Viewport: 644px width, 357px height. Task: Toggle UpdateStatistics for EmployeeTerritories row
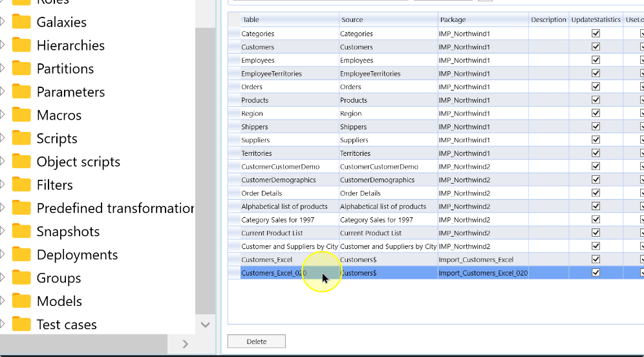tap(596, 73)
